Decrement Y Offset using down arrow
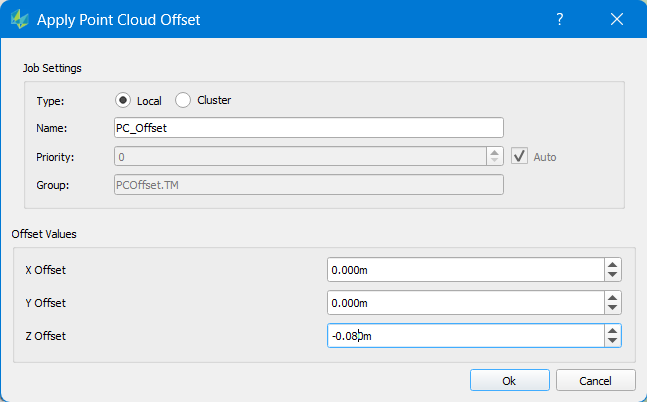This screenshot has height=402, width=647. coord(613,308)
